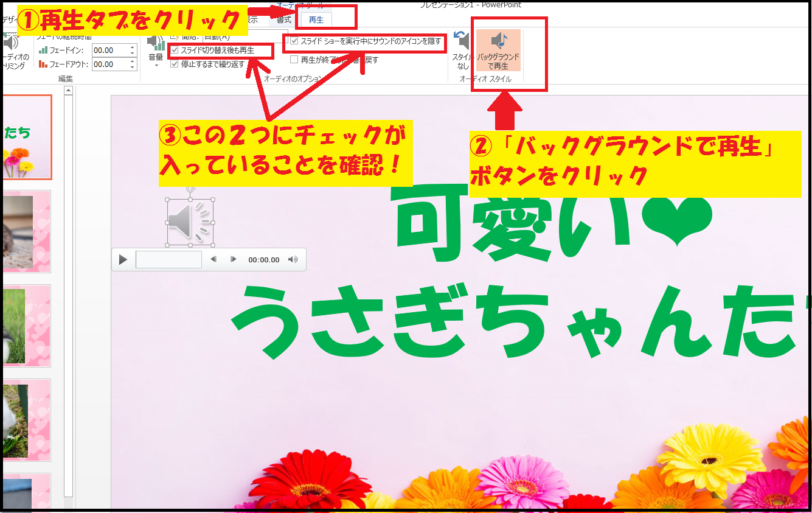Click the audio player's volume speaker icon
Screen dimensions: 812x513
[x=293, y=260]
